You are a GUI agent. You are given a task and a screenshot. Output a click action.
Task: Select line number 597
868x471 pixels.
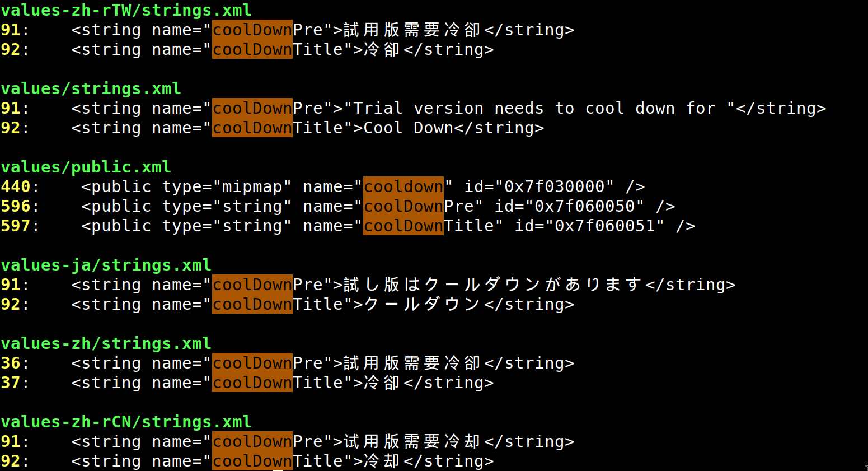pyautogui.click(x=16, y=226)
